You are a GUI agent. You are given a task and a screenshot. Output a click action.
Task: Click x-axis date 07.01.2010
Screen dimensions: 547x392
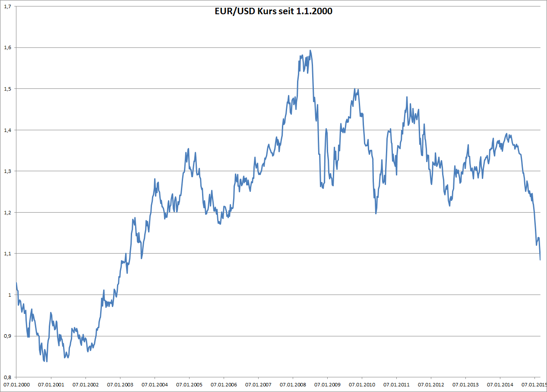click(362, 384)
